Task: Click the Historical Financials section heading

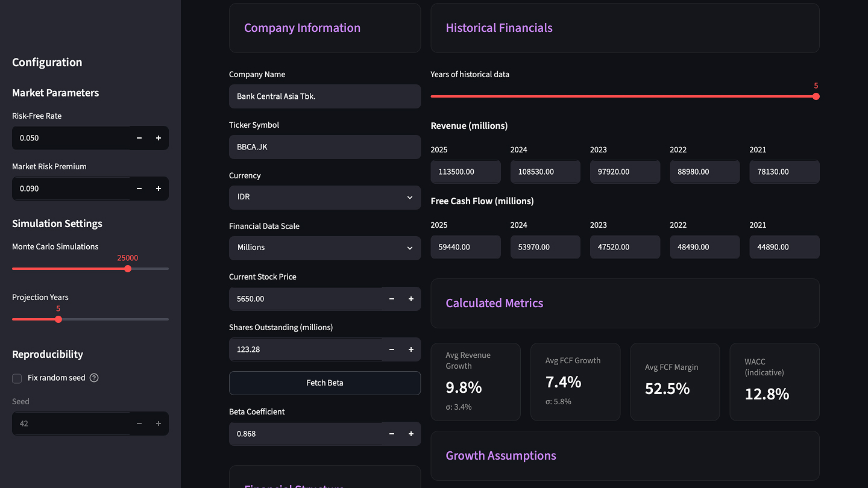Action: point(499,28)
